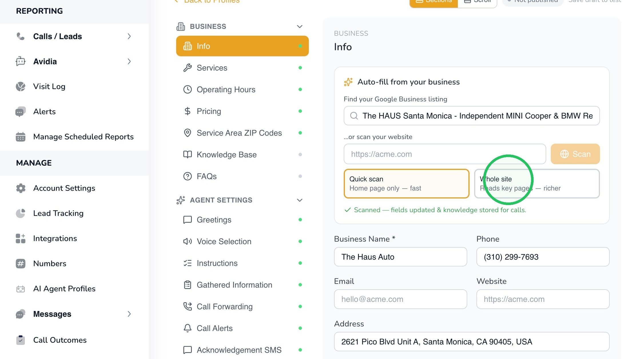The image size is (644, 359).
Task: Expand the Calls / Leads submenu arrow
Action: tap(129, 36)
